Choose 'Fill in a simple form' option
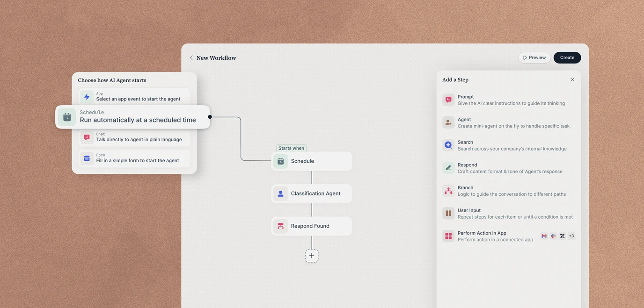This screenshot has width=644, height=308. click(138, 161)
